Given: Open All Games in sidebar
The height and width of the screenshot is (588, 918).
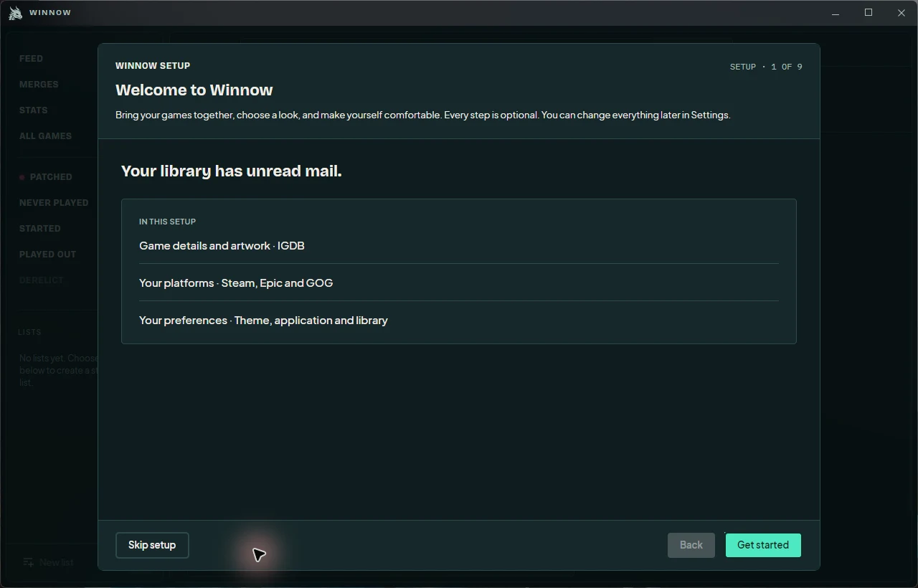Looking at the screenshot, I should coord(45,136).
